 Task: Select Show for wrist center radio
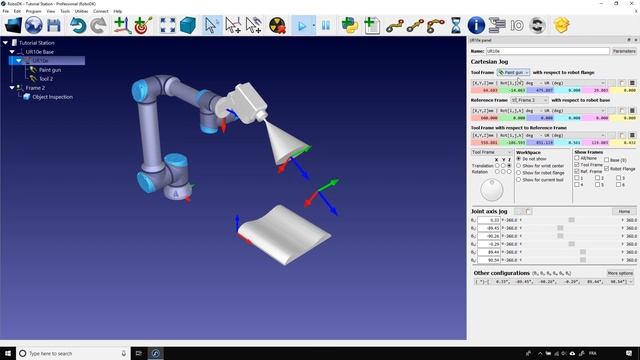click(519, 166)
